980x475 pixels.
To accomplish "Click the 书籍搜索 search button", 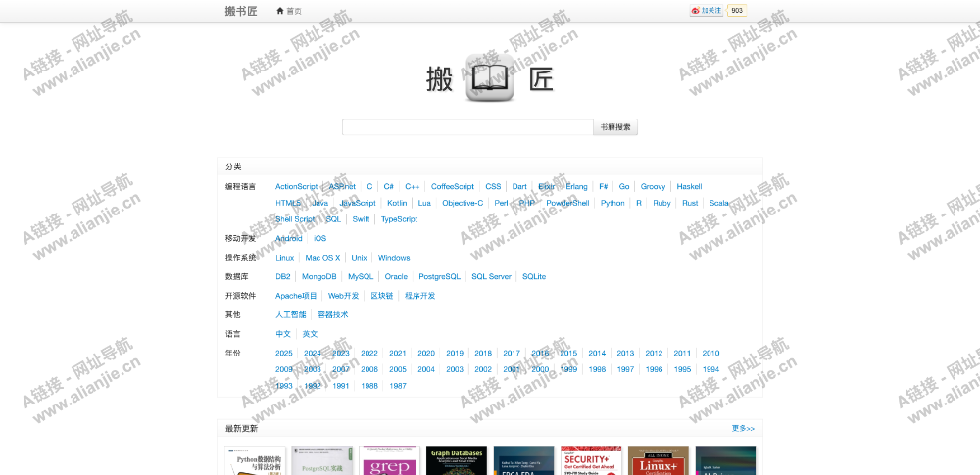I will [x=615, y=127].
